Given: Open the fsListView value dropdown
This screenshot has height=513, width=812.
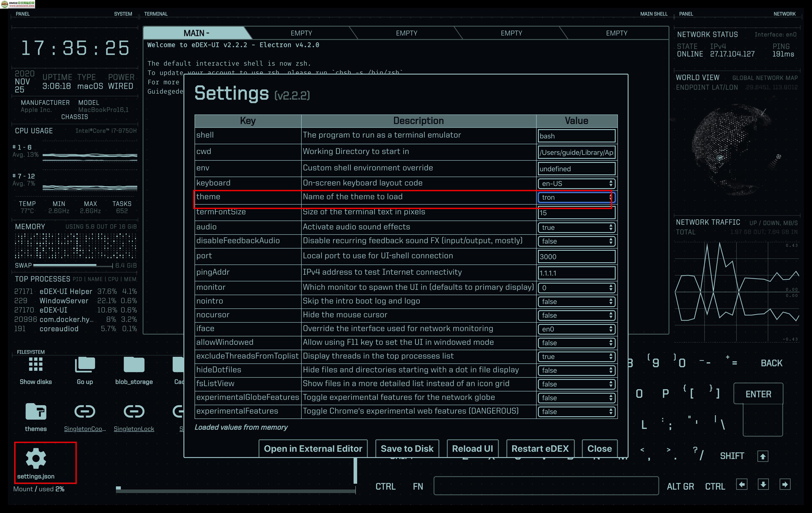Looking at the screenshot, I should [576, 384].
